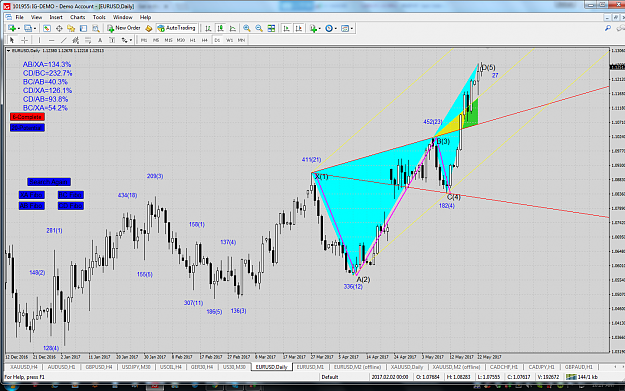Screen dimensions: 625x391
Task: Select the horizontal line tool
Action: [51, 40]
